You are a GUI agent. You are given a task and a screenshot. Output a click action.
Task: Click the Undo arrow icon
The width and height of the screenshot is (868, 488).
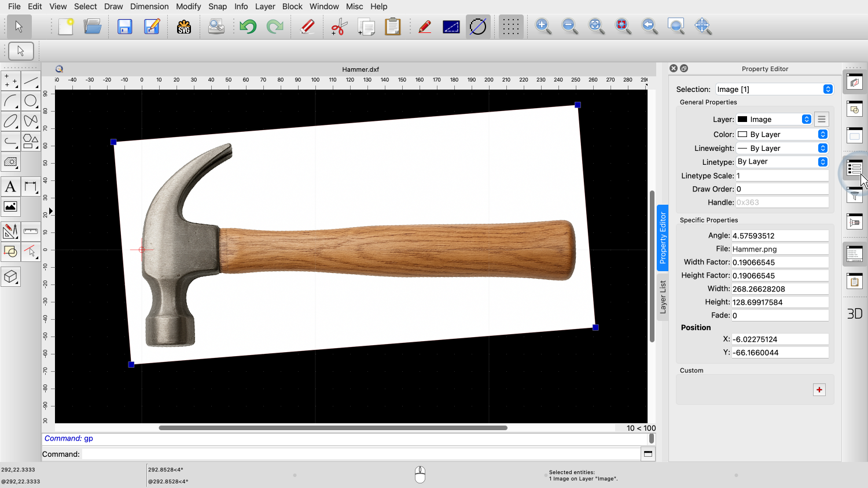pos(248,27)
